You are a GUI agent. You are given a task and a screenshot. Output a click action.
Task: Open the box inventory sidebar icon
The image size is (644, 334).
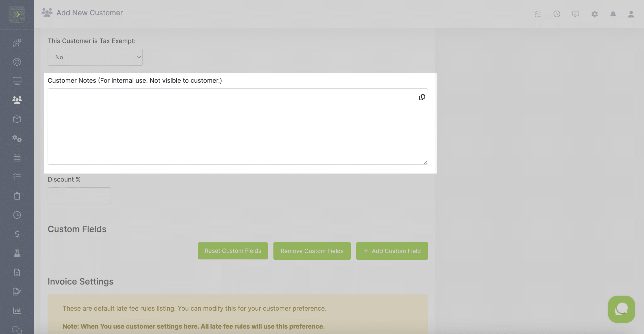point(17,119)
